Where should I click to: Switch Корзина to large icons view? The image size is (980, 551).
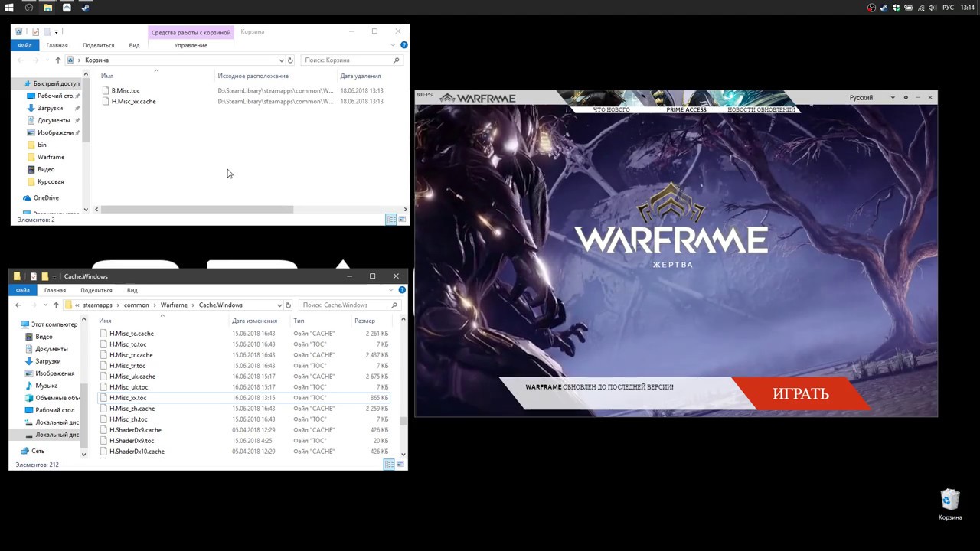coord(400,220)
